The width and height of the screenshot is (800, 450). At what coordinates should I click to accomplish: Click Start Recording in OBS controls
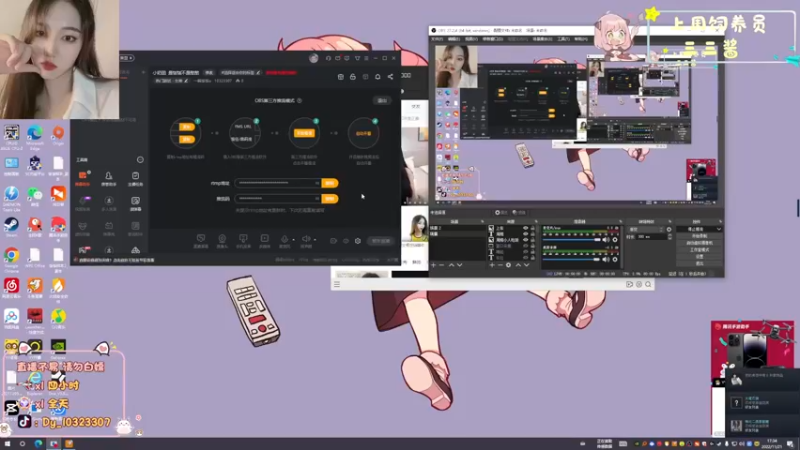click(699, 236)
